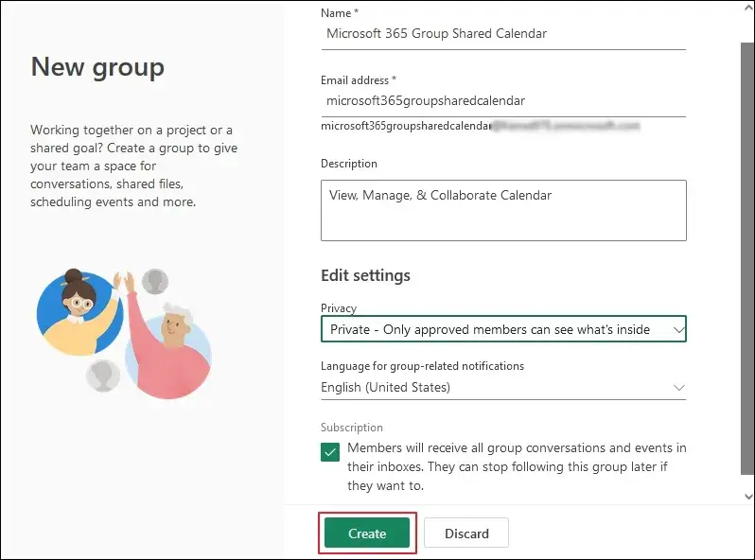Click the Description label
This screenshot has height=560, width=755.
pos(348,164)
